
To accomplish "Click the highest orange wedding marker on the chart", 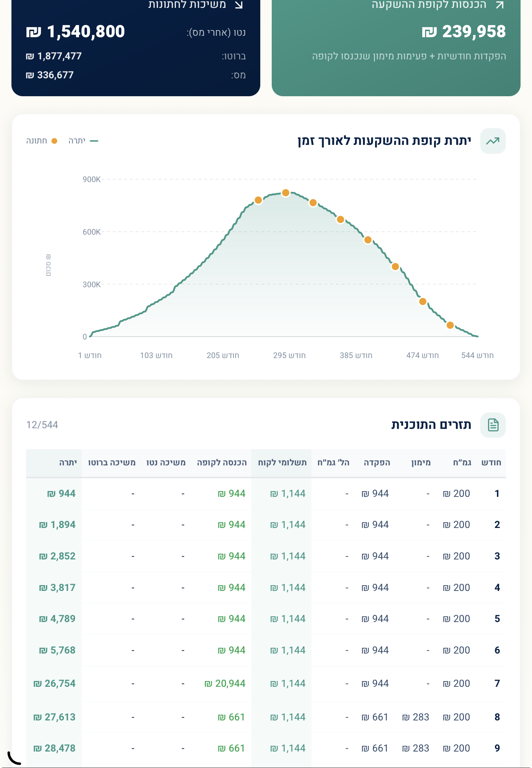I will pyautogui.click(x=286, y=193).
